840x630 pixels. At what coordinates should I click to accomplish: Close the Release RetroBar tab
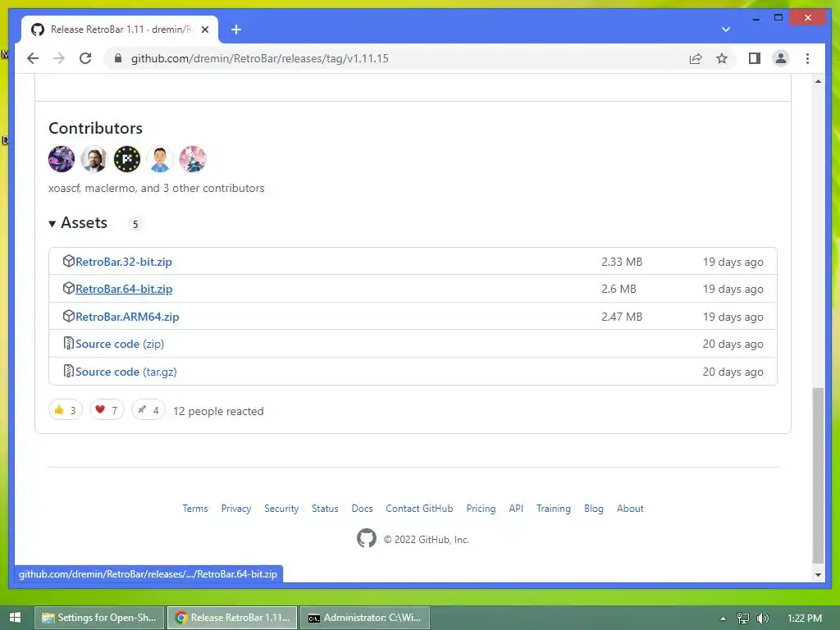point(204,30)
